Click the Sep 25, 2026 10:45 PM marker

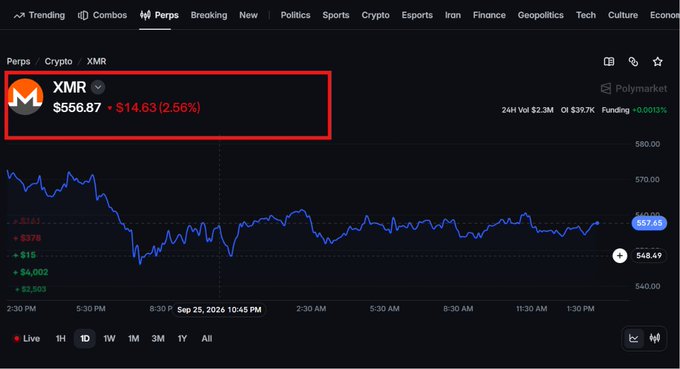219,310
